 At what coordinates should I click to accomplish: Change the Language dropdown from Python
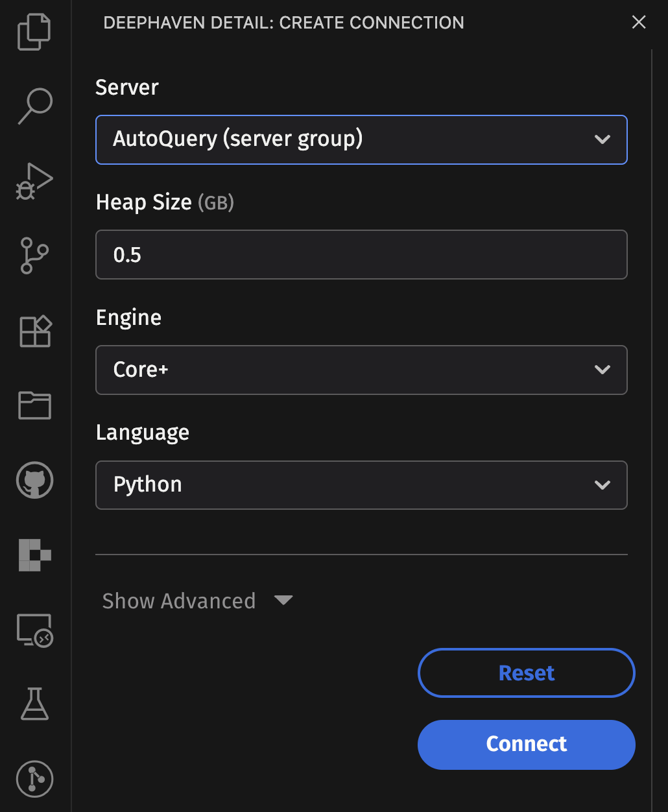point(361,484)
